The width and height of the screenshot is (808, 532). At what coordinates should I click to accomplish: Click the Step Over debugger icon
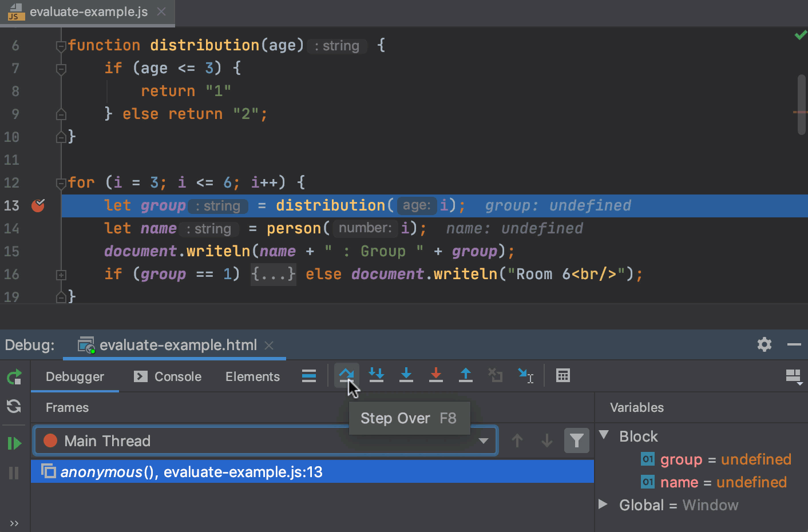(x=347, y=375)
